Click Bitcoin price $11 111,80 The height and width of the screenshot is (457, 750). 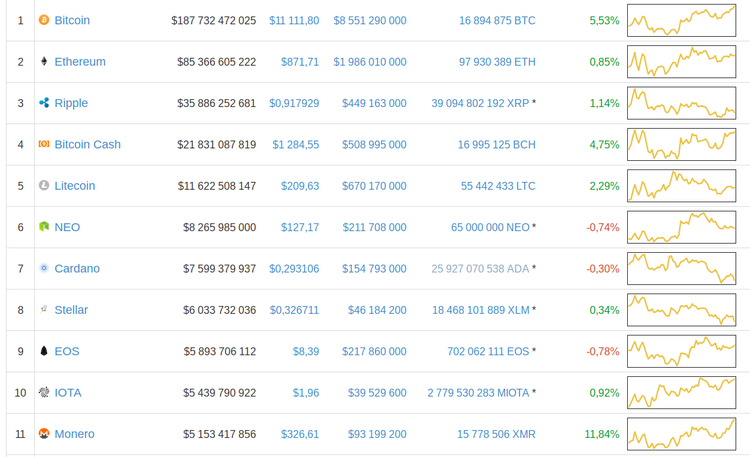(x=294, y=21)
